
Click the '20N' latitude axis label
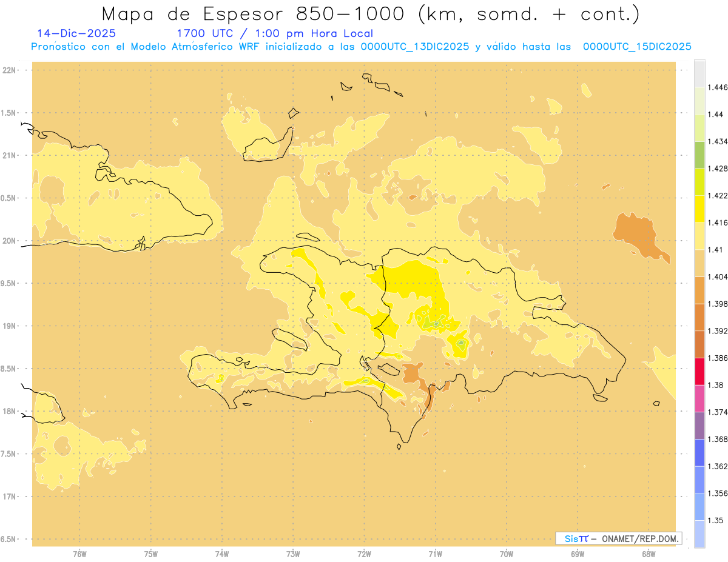pyautogui.click(x=10, y=241)
